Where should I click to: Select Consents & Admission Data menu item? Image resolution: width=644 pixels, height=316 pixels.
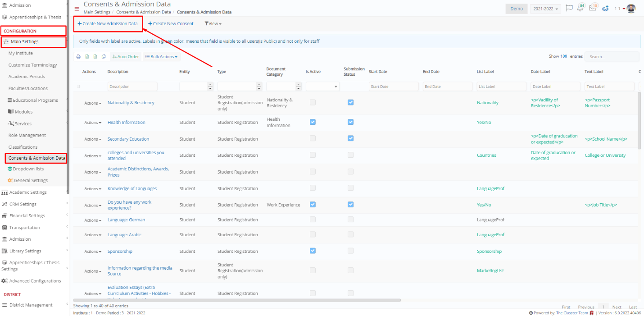[36, 158]
